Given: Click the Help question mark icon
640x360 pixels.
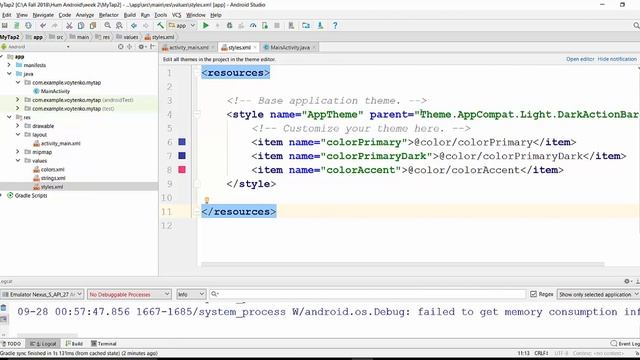Looking at the screenshot, I should [x=335, y=26].
